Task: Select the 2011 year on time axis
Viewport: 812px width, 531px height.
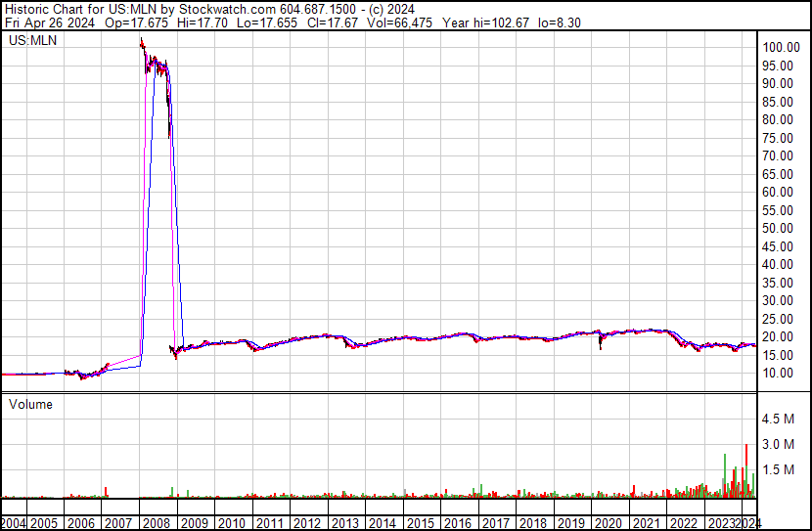Action: pos(269,523)
